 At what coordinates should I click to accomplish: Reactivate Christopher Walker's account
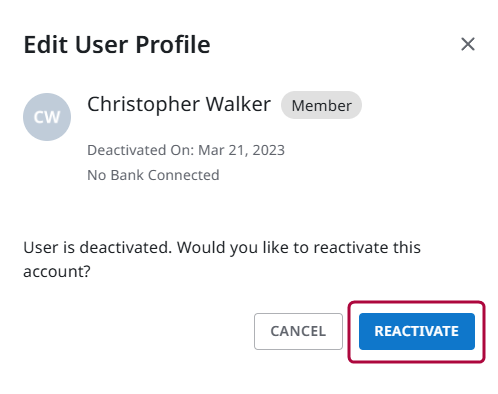coord(417,331)
